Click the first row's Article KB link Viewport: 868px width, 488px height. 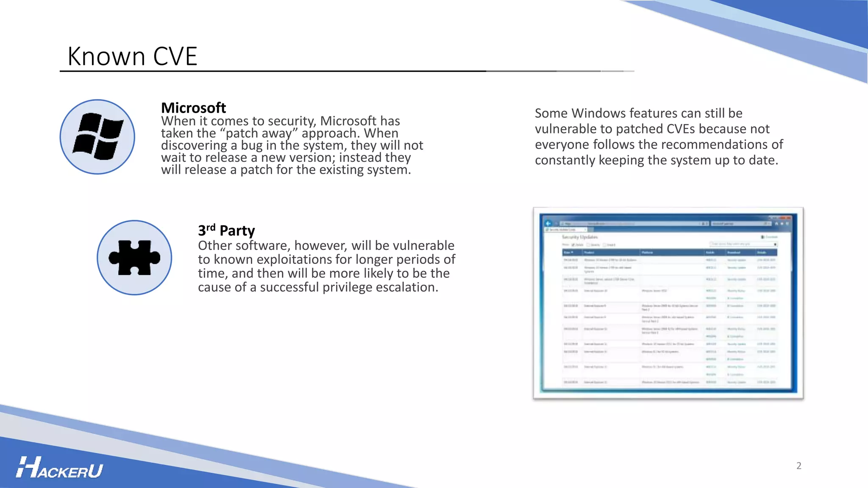(x=711, y=260)
